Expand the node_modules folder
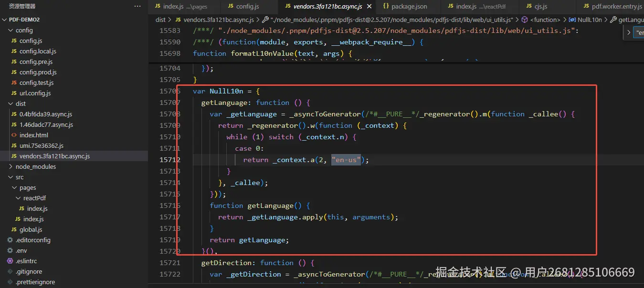This screenshot has width=644, height=288. point(11,167)
